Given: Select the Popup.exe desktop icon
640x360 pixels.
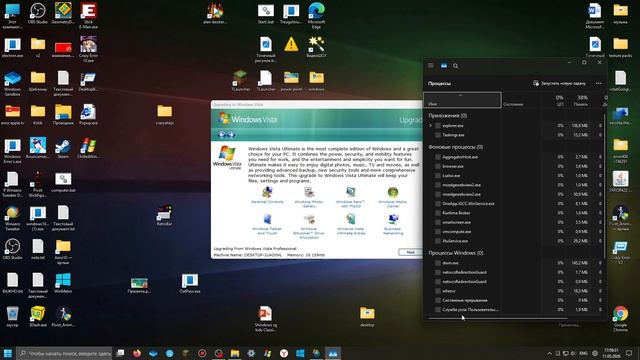Looking at the screenshot, I should click(88, 115).
